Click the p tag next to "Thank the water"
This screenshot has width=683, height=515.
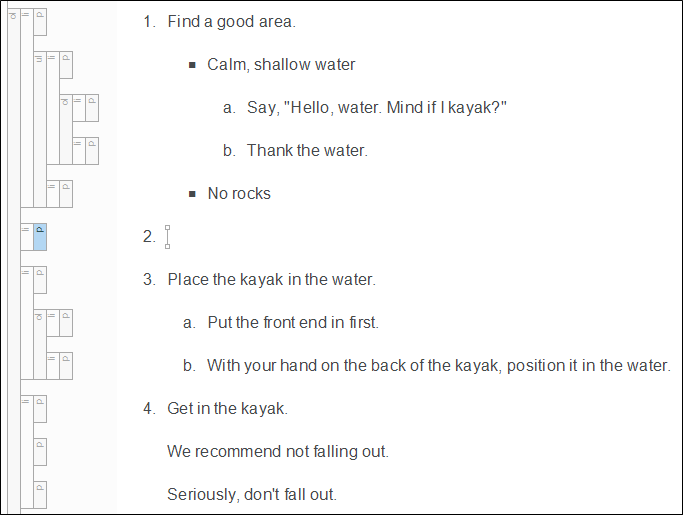point(92,150)
